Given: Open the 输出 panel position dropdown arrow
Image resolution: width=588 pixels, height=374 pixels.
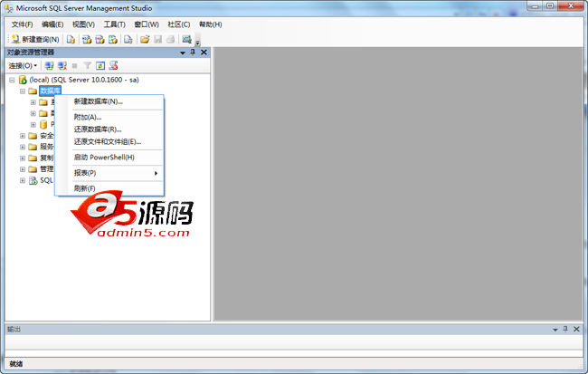Looking at the screenshot, I should pos(555,330).
